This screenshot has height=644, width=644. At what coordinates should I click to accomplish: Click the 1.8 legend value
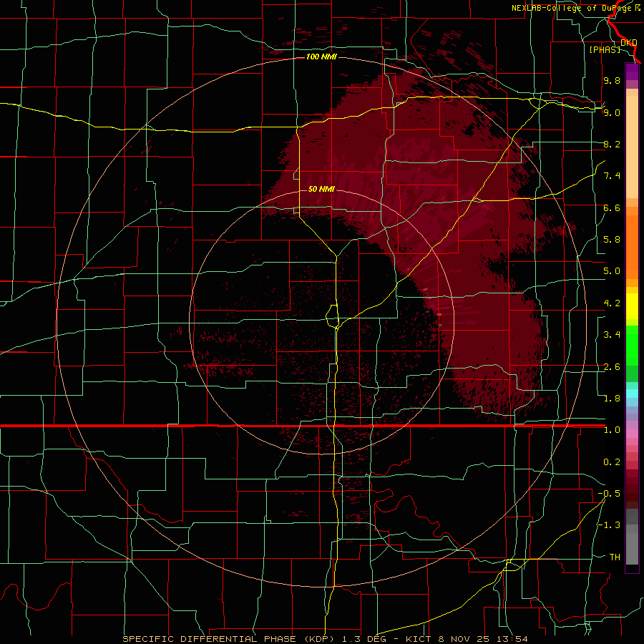(x=612, y=399)
